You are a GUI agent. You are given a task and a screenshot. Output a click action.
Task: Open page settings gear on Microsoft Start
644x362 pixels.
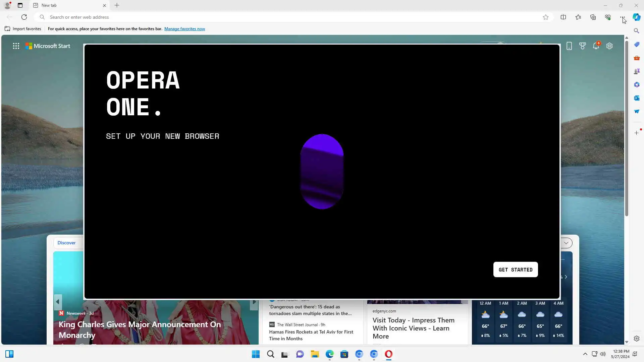pos(609,46)
